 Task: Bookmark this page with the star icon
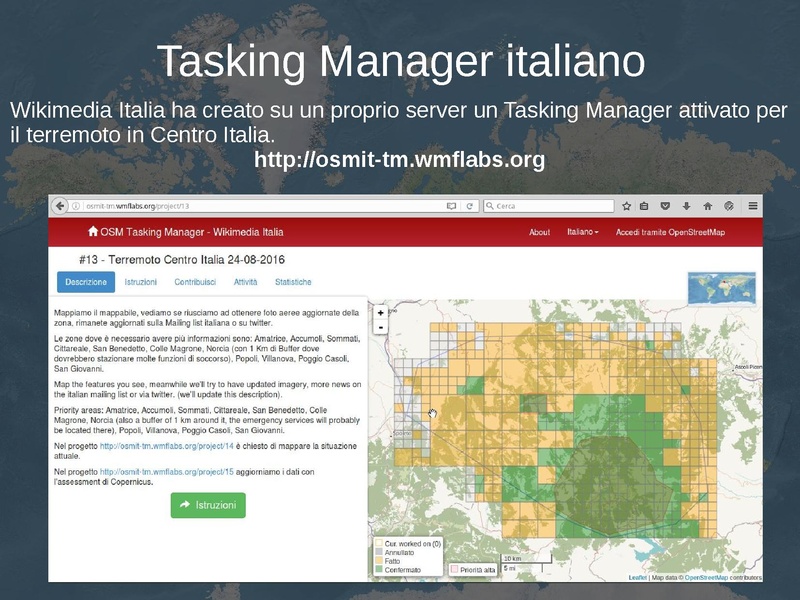[627, 206]
